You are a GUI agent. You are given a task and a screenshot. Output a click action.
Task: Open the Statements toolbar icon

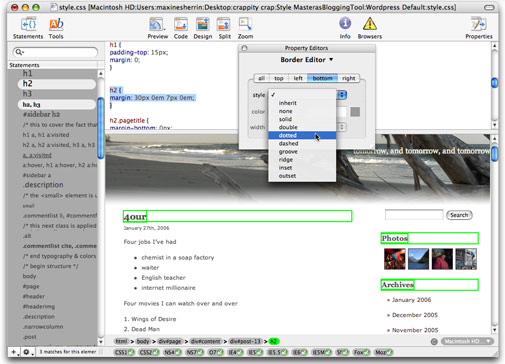point(28,28)
